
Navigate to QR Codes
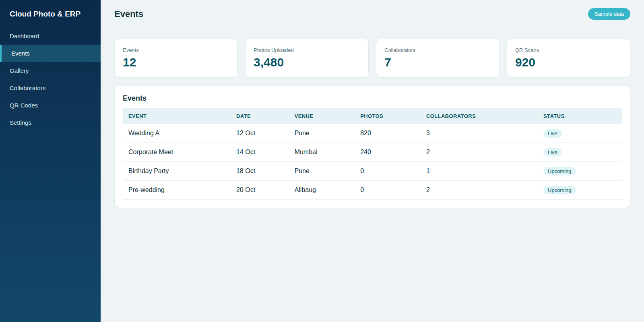coord(50,105)
